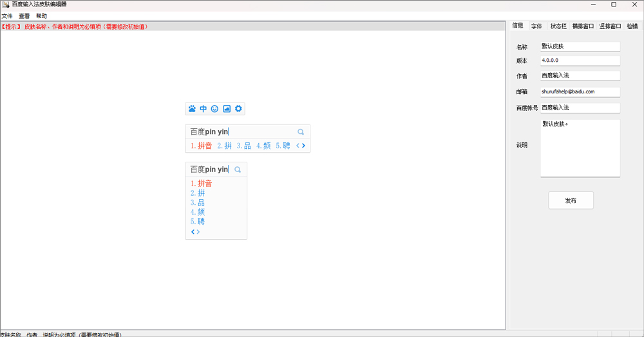644x337 pixels.
Task: Click the 说明 description text area
Action: (x=580, y=148)
